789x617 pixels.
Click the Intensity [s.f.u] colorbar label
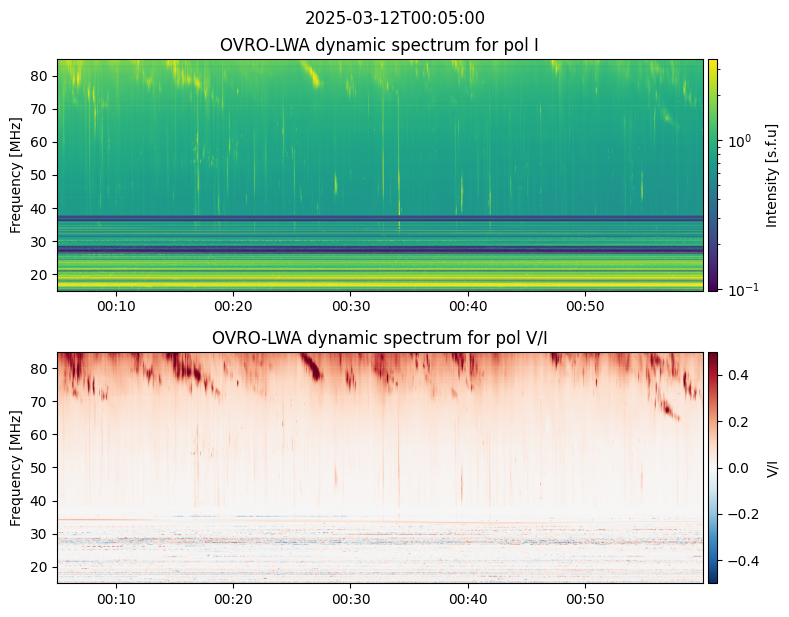click(771, 175)
